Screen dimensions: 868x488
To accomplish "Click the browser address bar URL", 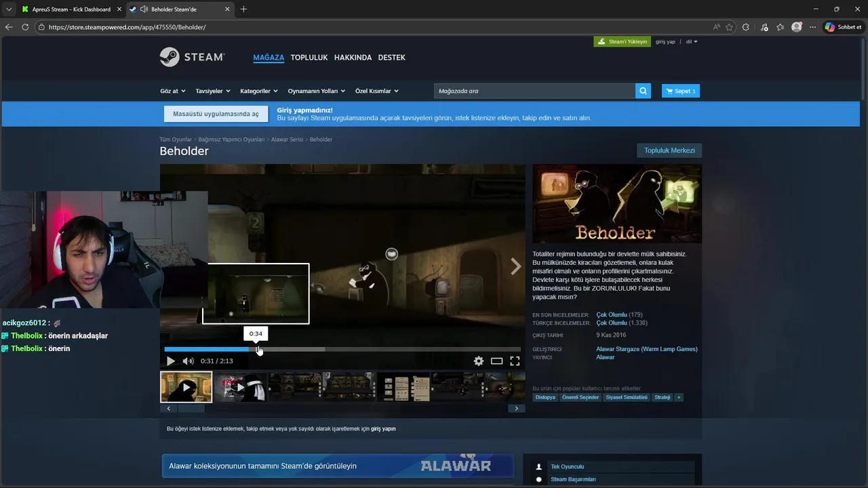I will 127,27.
